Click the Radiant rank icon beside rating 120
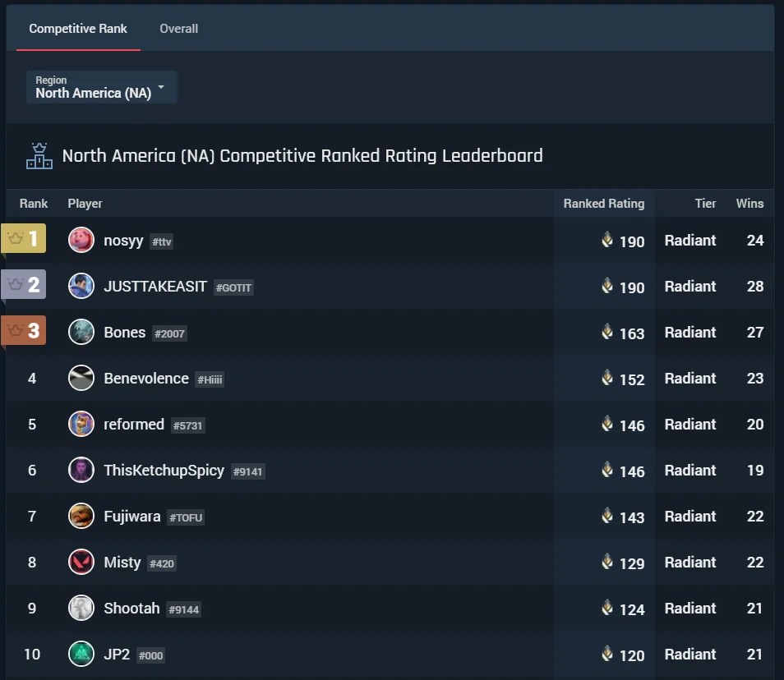 coord(607,654)
